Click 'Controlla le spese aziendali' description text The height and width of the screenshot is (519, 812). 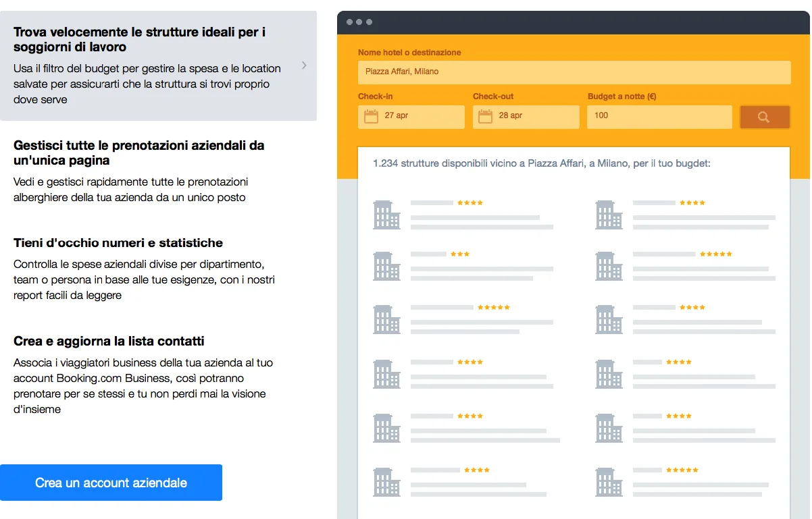(144, 279)
